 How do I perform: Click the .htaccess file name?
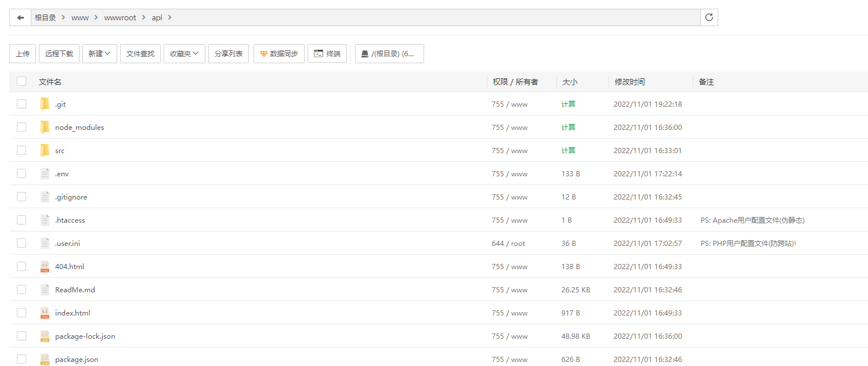point(70,220)
